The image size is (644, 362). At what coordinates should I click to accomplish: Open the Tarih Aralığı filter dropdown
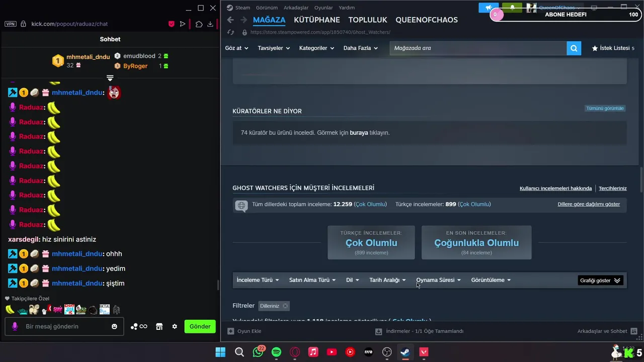click(387, 280)
